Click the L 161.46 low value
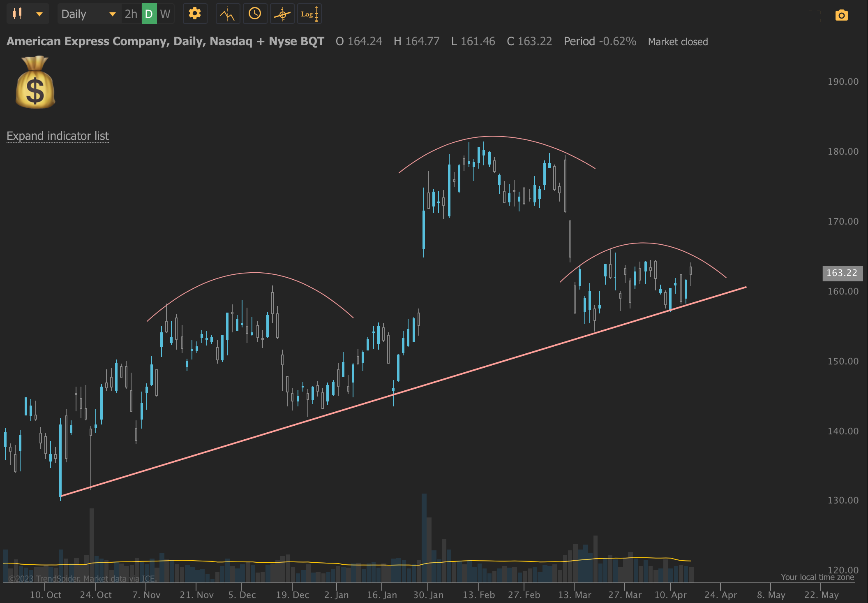The width and height of the screenshot is (868, 603). coord(473,41)
